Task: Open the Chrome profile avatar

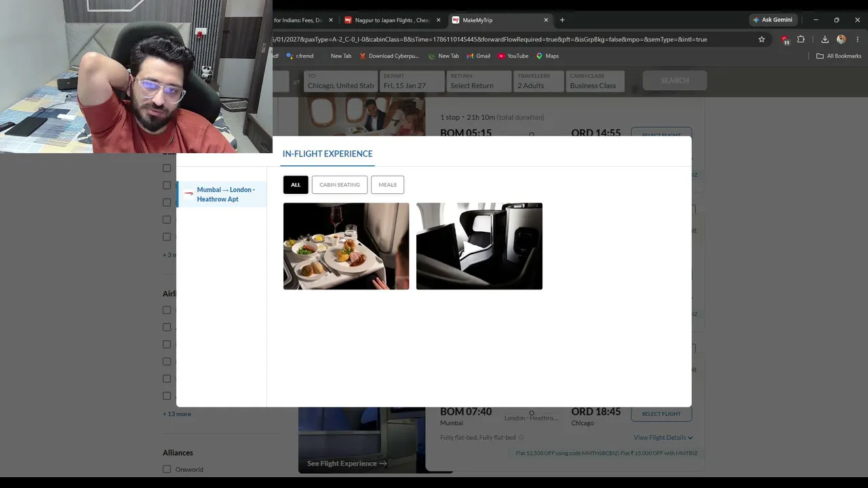Action: point(842,39)
